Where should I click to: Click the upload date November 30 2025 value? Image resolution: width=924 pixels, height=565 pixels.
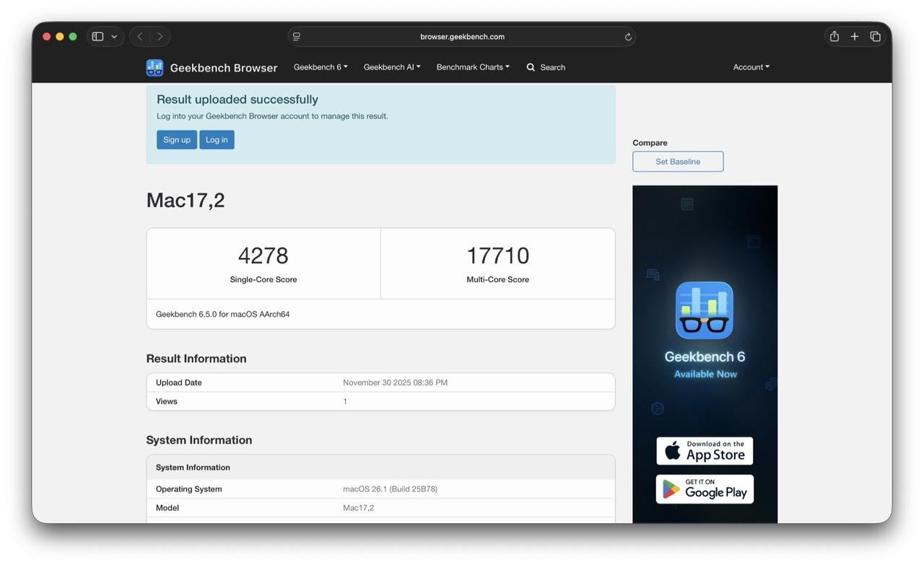coord(395,382)
